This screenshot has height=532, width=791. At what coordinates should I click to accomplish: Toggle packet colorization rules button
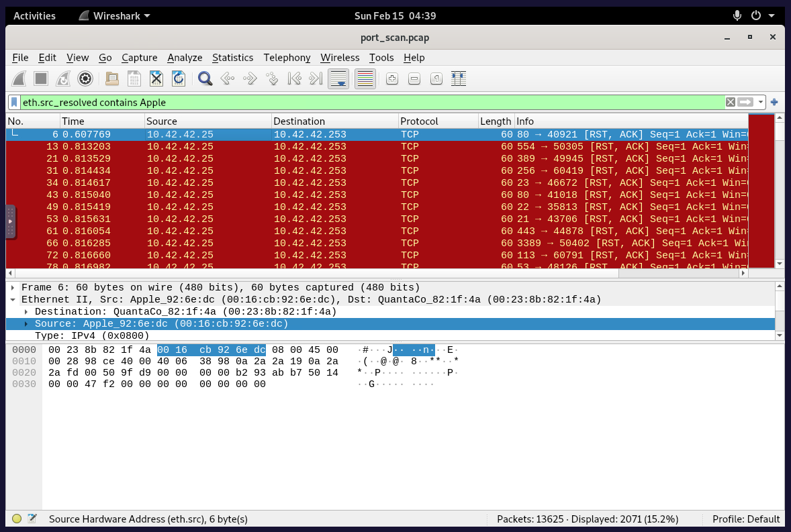(365, 79)
